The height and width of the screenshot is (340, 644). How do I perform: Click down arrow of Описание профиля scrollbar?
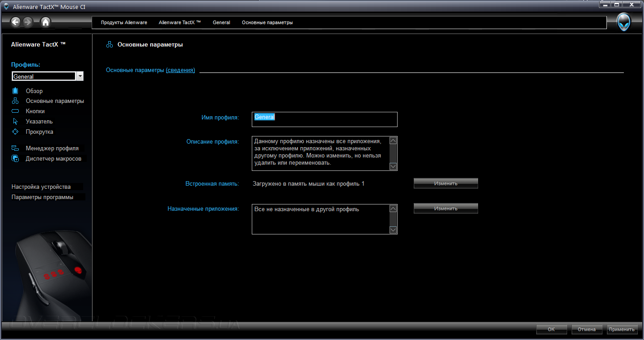click(393, 166)
